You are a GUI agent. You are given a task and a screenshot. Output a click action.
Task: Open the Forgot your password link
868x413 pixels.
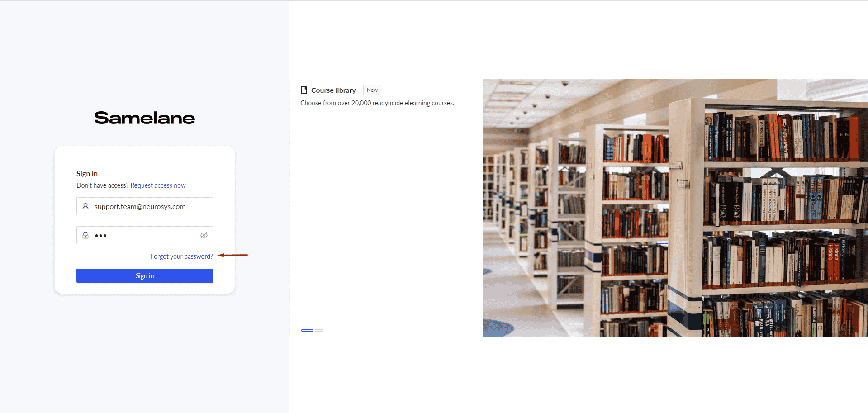pyautogui.click(x=182, y=256)
